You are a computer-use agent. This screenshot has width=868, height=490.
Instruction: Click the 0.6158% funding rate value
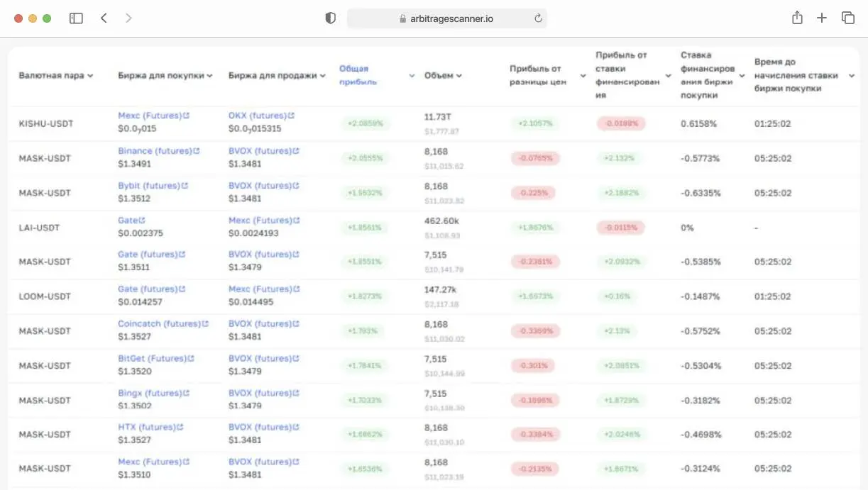[x=698, y=124]
